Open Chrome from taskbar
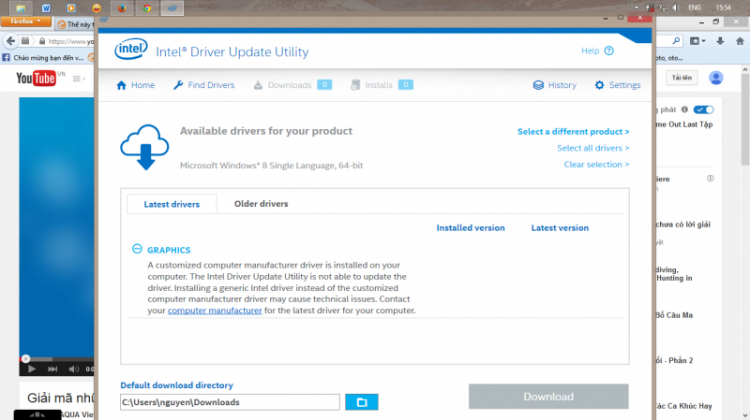The width and height of the screenshot is (750, 420). 147,8
